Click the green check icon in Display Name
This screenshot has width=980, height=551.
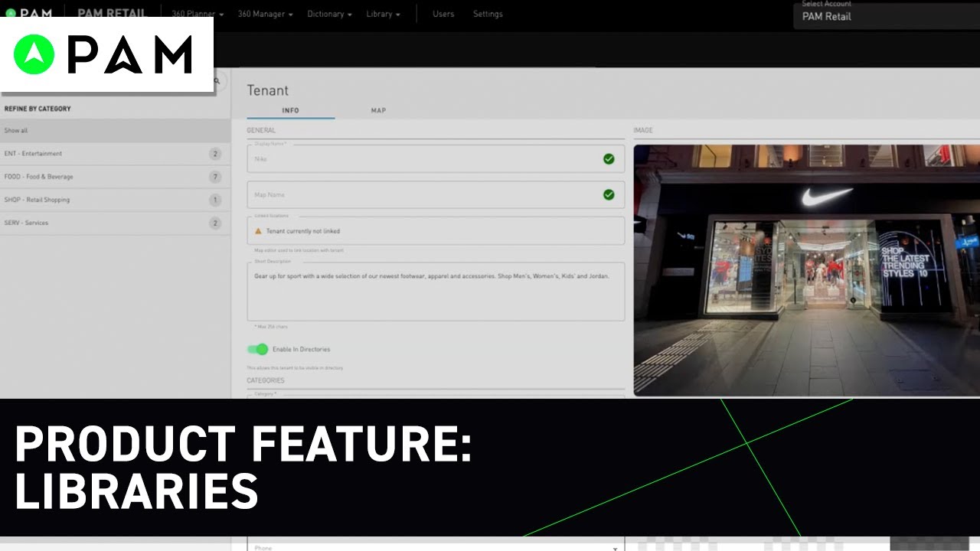tap(609, 159)
